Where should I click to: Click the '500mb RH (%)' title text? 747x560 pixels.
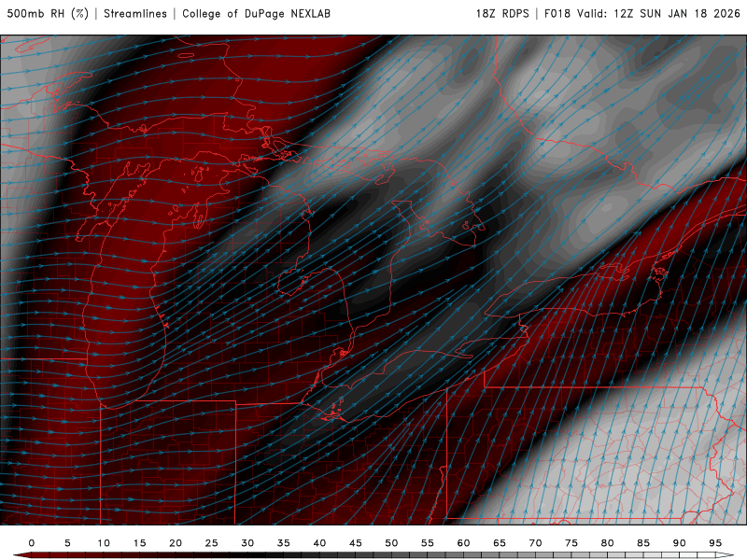pyautogui.click(x=48, y=13)
